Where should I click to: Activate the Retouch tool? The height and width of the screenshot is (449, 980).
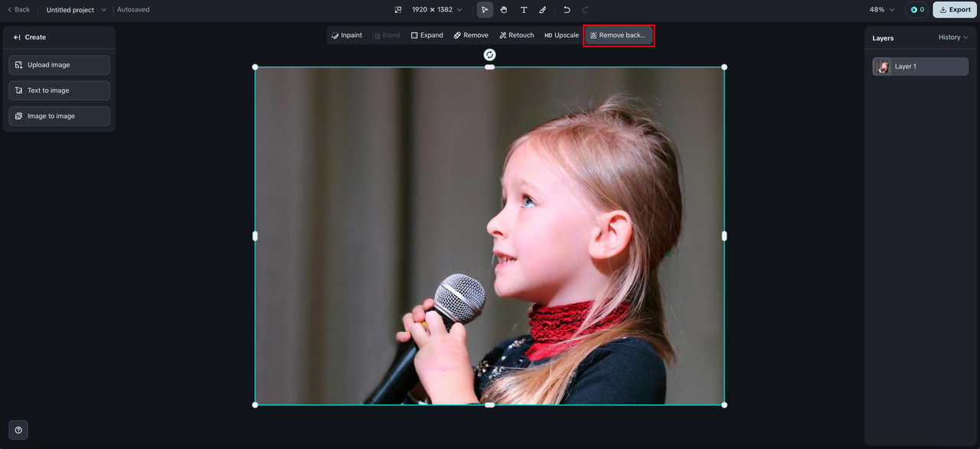click(517, 35)
